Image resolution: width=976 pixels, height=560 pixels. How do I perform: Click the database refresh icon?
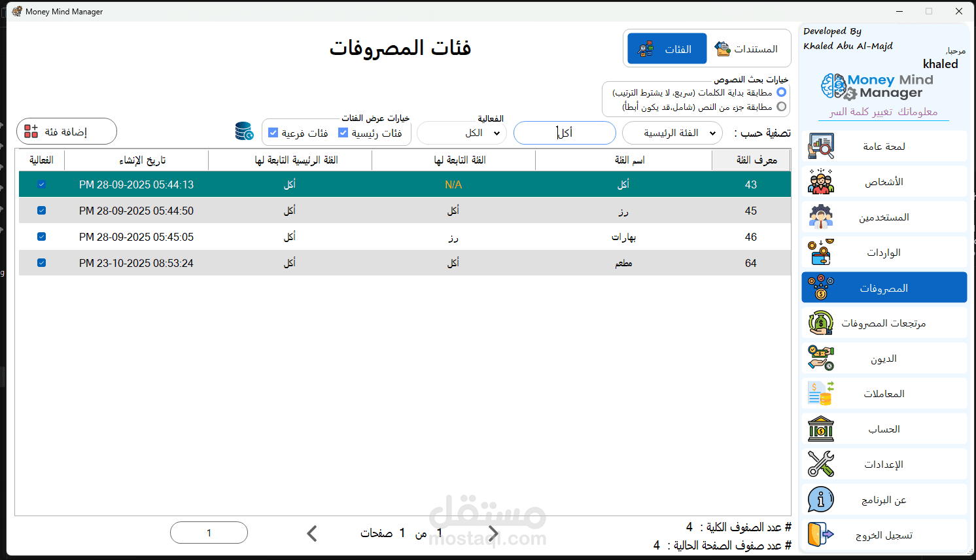point(245,131)
